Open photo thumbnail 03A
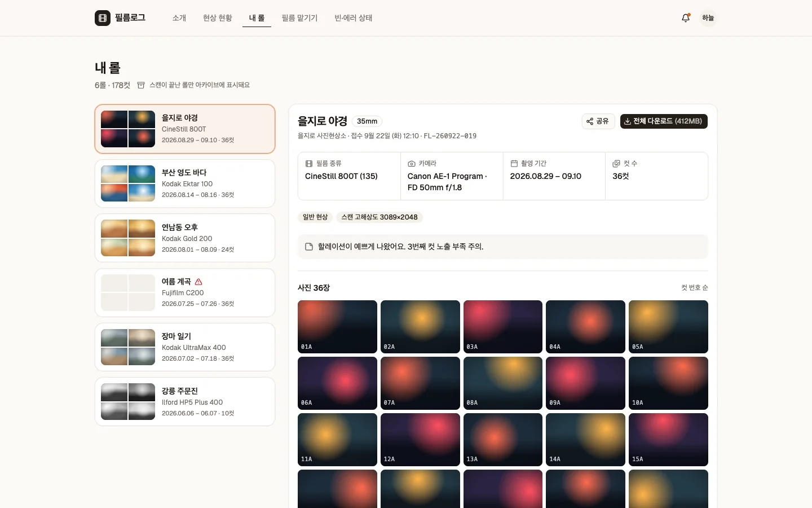The height and width of the screenshot is (508, 812). pyautogui.click(x=503, y=327)
